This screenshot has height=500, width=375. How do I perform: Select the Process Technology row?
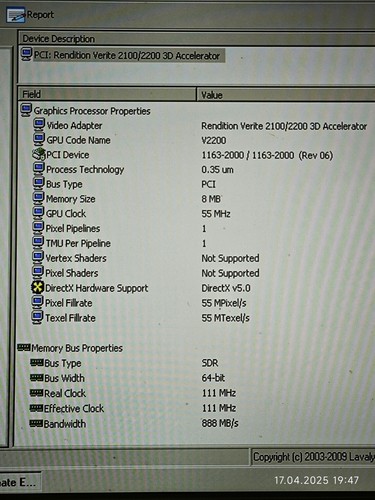tap(197, 169)
